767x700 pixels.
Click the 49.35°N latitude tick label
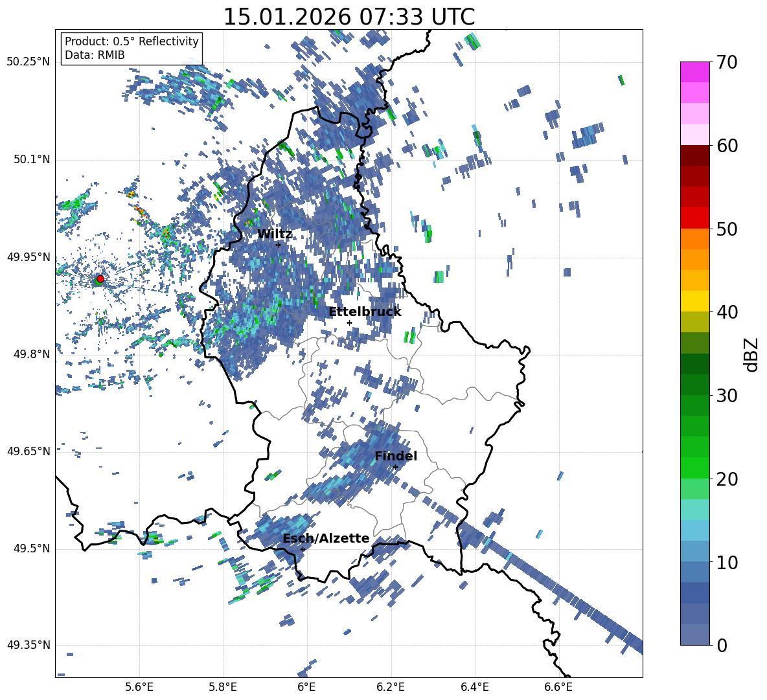tap(29, 645)
